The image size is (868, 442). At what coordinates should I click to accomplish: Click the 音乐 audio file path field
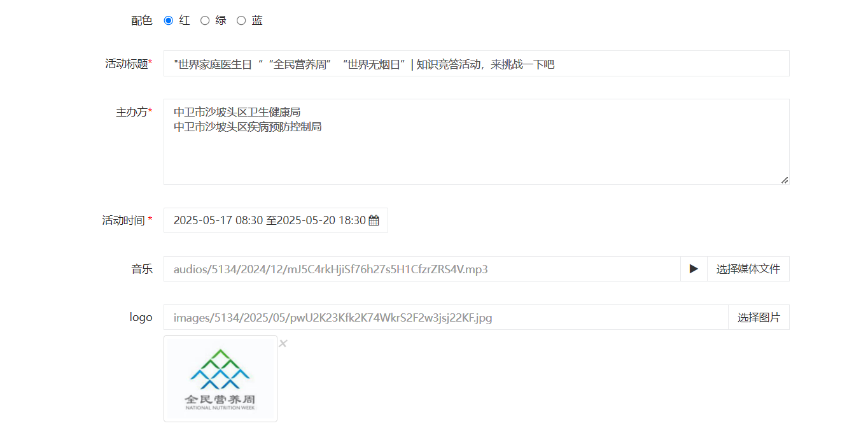click(x=422, y=269)
